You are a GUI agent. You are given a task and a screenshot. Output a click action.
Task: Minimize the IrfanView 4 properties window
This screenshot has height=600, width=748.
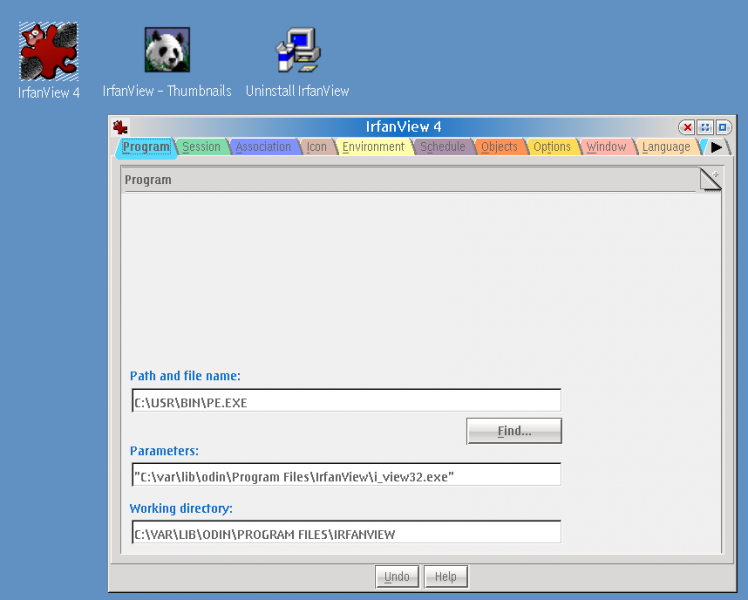click(705, 127)
